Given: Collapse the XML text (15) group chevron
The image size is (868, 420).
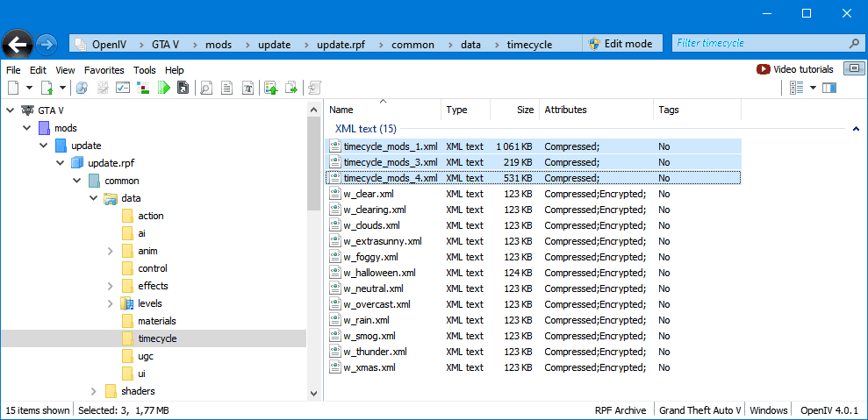Looking at the screenshot, I should click(x=856, y=129).
